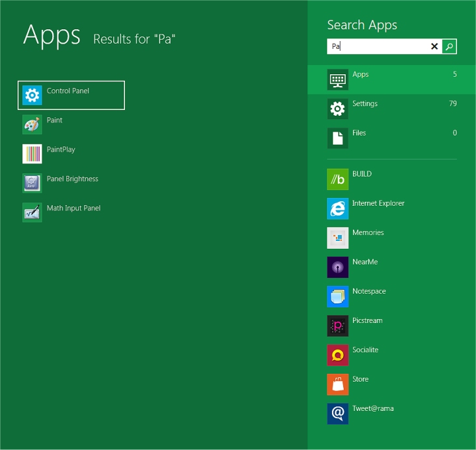The width and height of the screenshot is (476, 450).
Task: Open the PaintPlay striped icon
Action: point(32,154)
